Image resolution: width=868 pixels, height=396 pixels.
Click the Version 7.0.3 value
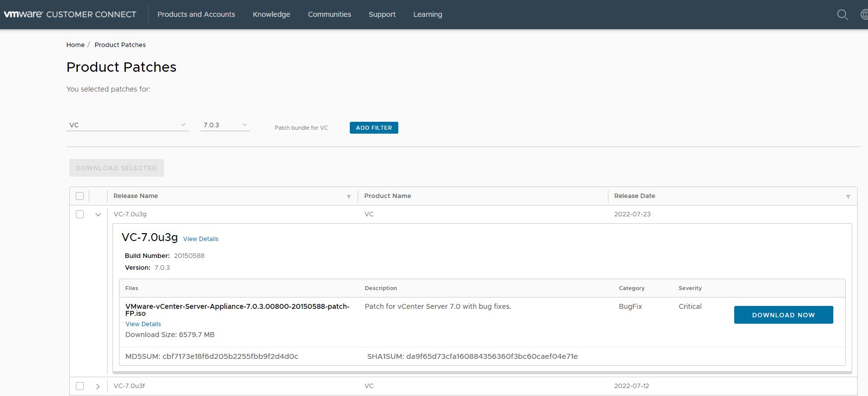pyautogui.click(x=162, y=268)
